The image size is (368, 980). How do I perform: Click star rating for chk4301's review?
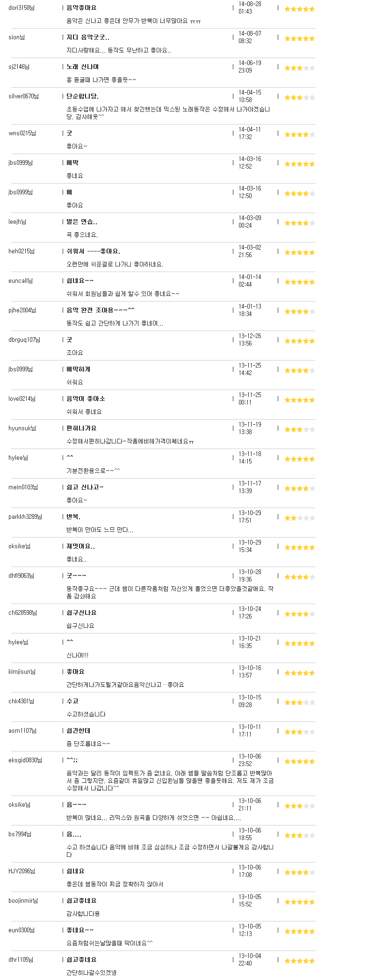(x=300, y=702)
